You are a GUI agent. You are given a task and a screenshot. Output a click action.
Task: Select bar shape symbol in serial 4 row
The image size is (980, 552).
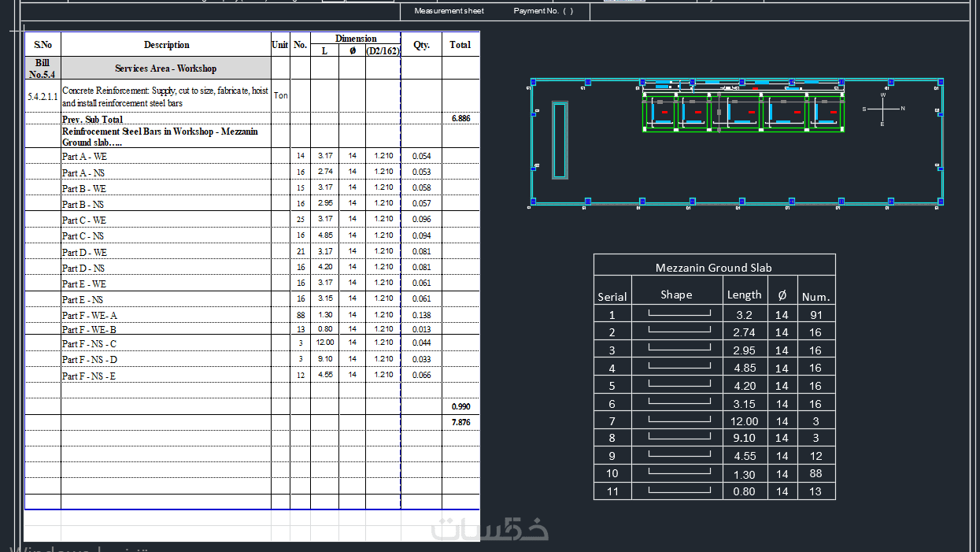point(679,366)
